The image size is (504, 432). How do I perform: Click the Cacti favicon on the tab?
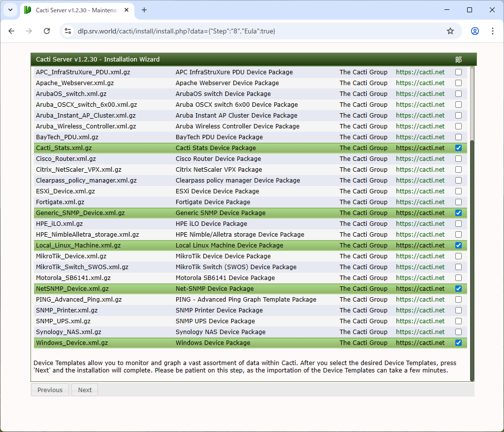pos(28,10)
